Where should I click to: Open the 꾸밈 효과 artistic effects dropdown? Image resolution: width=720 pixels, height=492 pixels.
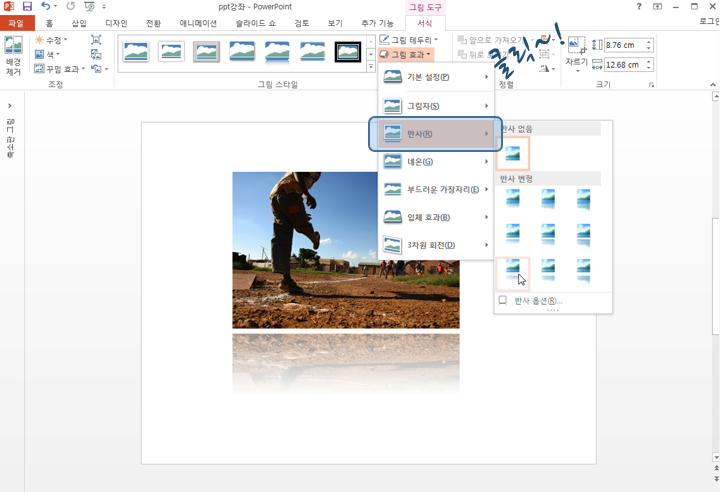tap(60, 69)
